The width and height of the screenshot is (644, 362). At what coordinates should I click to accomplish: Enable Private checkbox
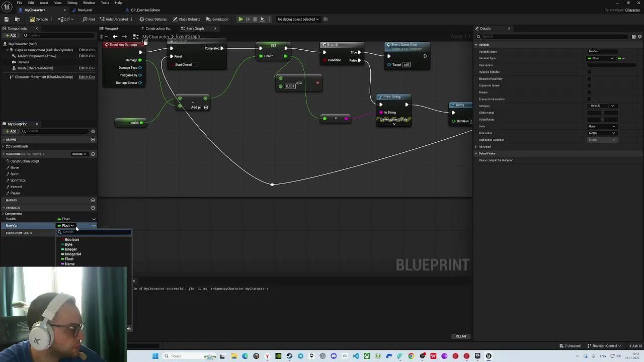click(x=590, y=93)
